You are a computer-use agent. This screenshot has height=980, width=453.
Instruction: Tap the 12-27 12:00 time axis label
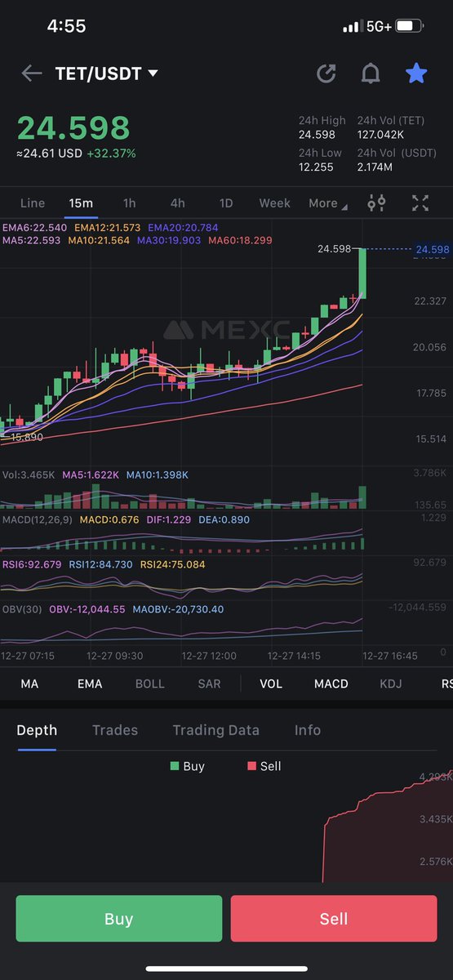coord(209,656)
